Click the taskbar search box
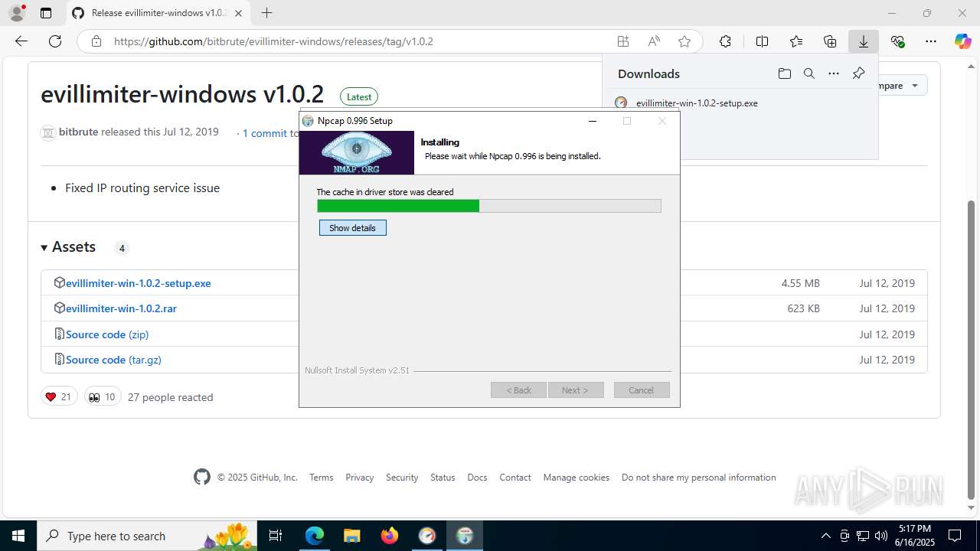Viewport: 980px width, 551px height. tap(147, 536)
